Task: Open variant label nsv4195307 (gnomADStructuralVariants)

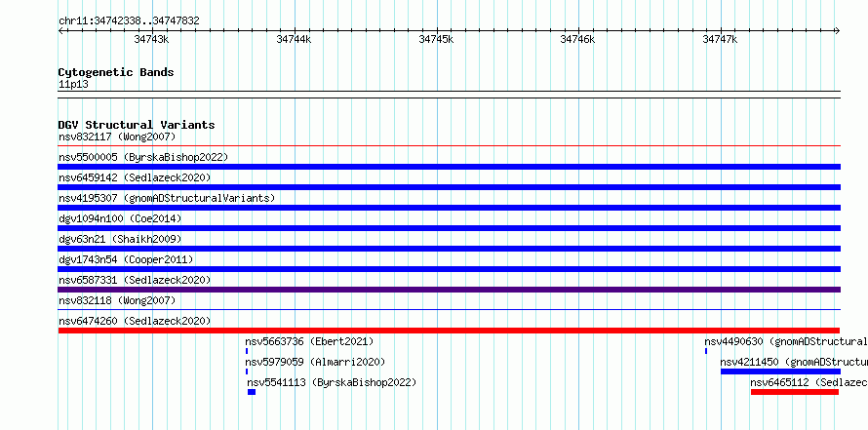Action: point(167,198)
